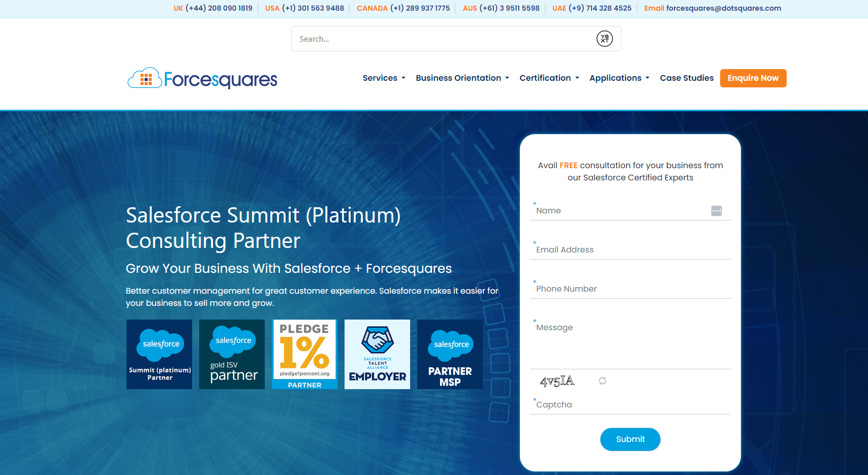Image resolution: width=868 pixels, height=475 pixels.
Task: Focus the Phone Number field
Action: point(630,289)
